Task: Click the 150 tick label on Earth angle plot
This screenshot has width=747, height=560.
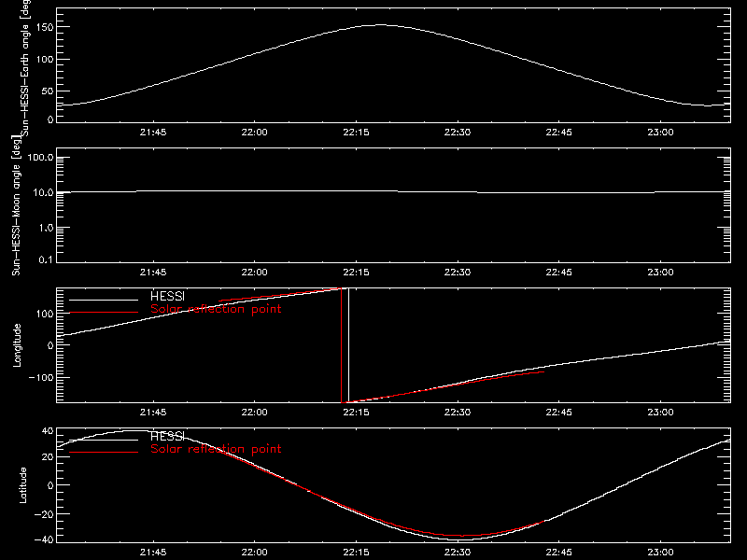Action: (44, 27)
